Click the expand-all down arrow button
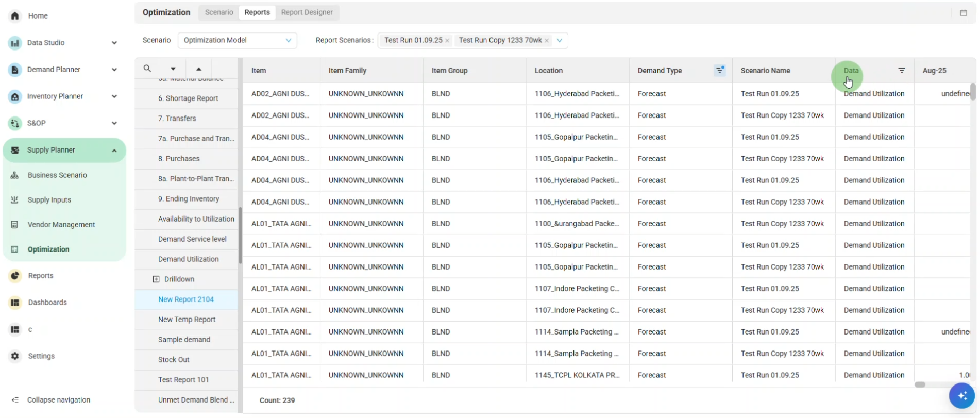The width and height of the screenshot is (980, 418). 173,69
